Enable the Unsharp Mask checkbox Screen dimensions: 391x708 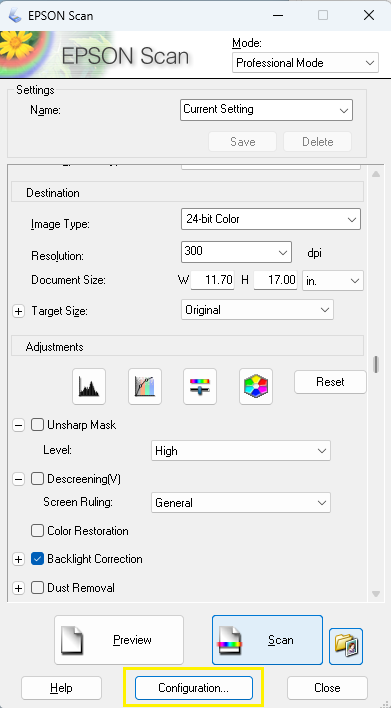[37, 425]
